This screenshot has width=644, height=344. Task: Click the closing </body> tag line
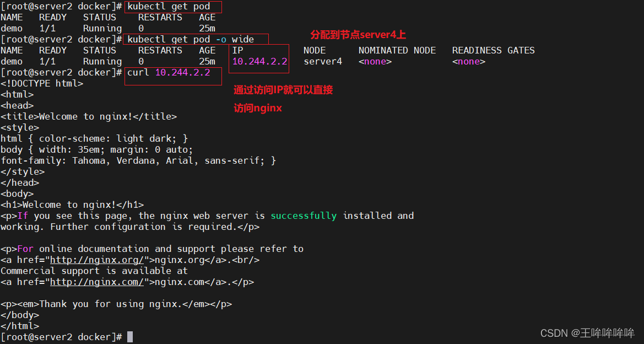click(20, 315)
